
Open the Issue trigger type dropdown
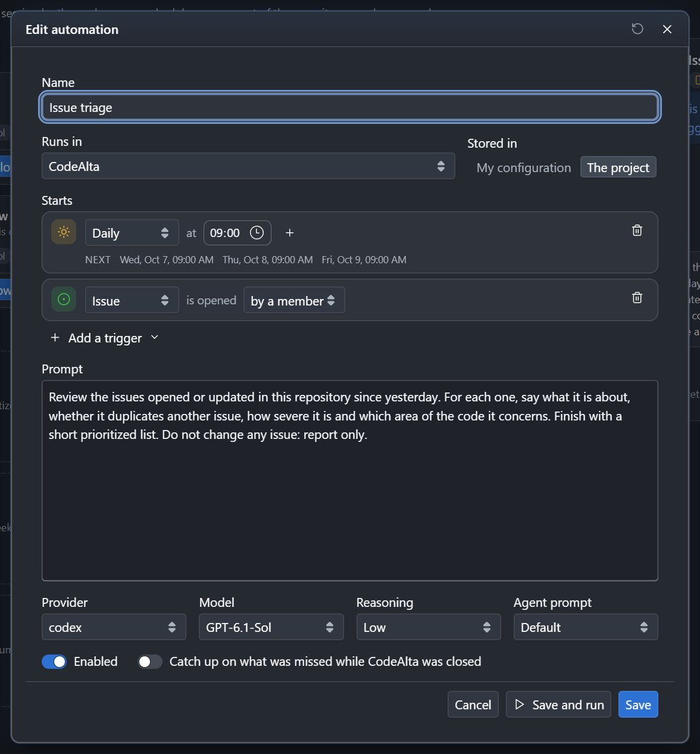(x=132, y=300)
